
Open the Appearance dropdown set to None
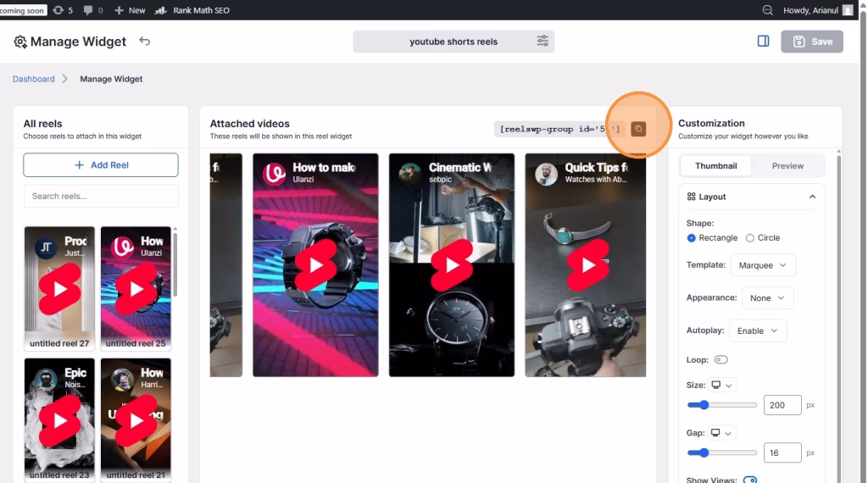pos(767,298)
